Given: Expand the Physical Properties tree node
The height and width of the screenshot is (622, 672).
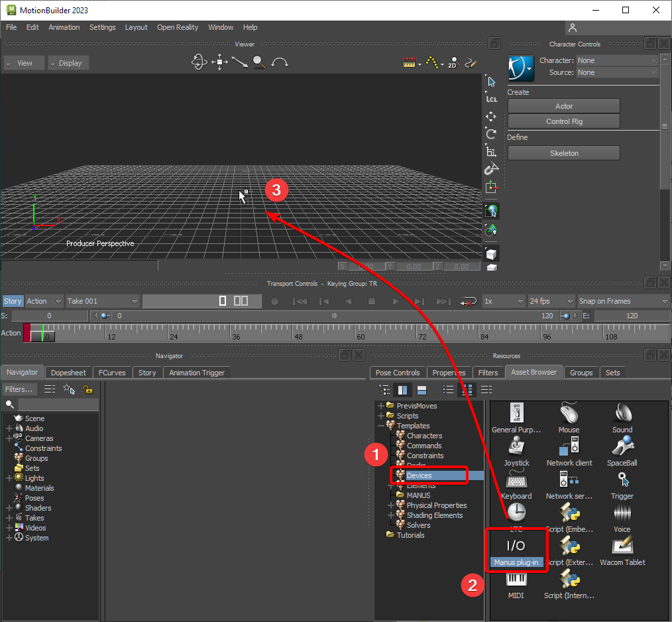Looking at the screenshot, I should (x=392, y=505).
